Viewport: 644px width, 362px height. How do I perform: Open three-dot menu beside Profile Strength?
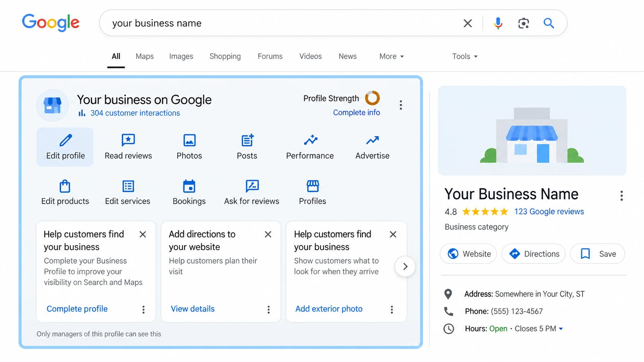(x=401, y=105)
